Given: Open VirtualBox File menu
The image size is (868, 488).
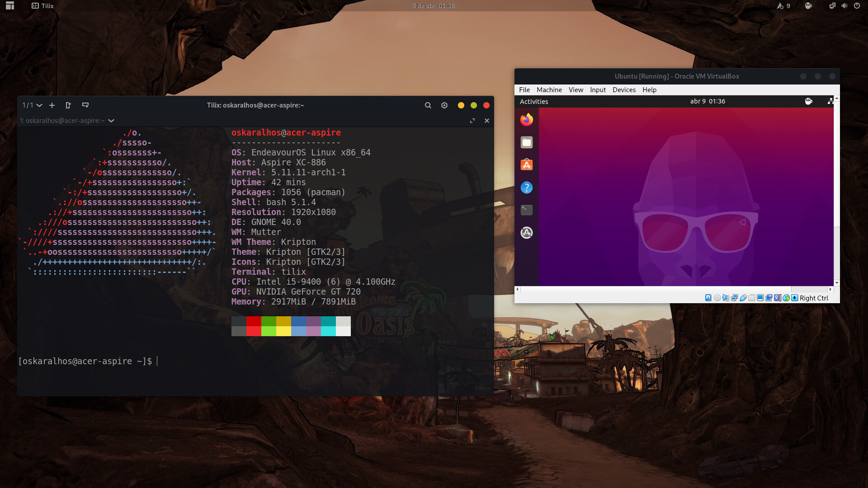Looking at the screenshot, I should [524, 90].
